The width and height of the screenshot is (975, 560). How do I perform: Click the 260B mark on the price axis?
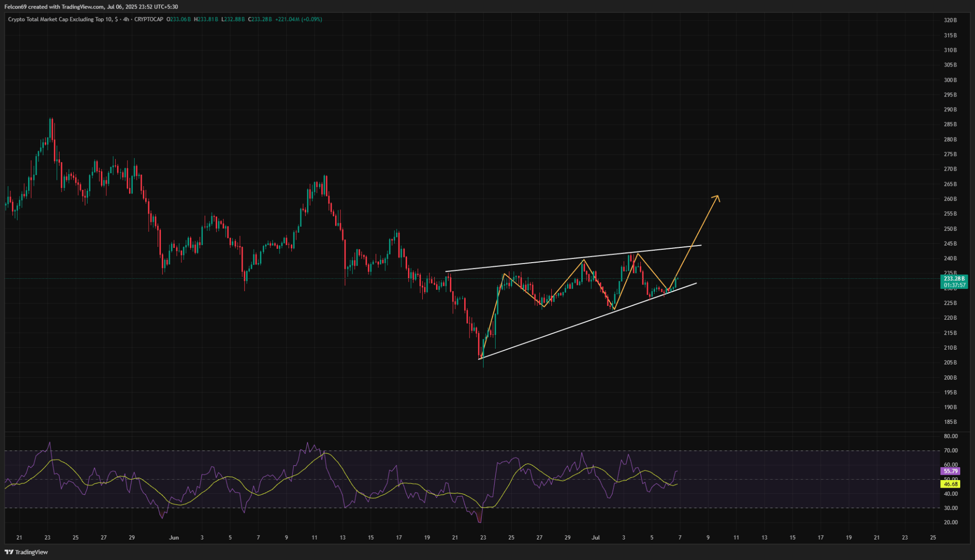pos(950,199)
